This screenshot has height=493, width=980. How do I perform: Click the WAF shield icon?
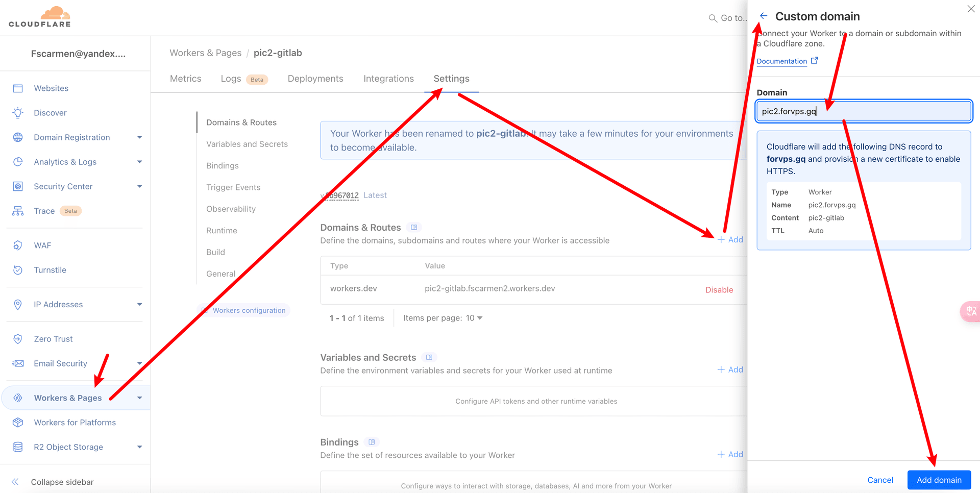point(18,245)
